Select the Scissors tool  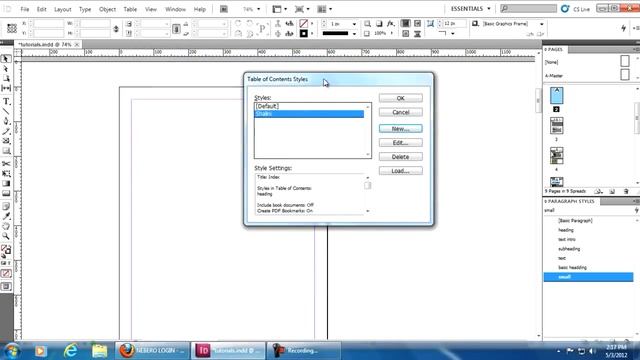[x=6, y=164]
